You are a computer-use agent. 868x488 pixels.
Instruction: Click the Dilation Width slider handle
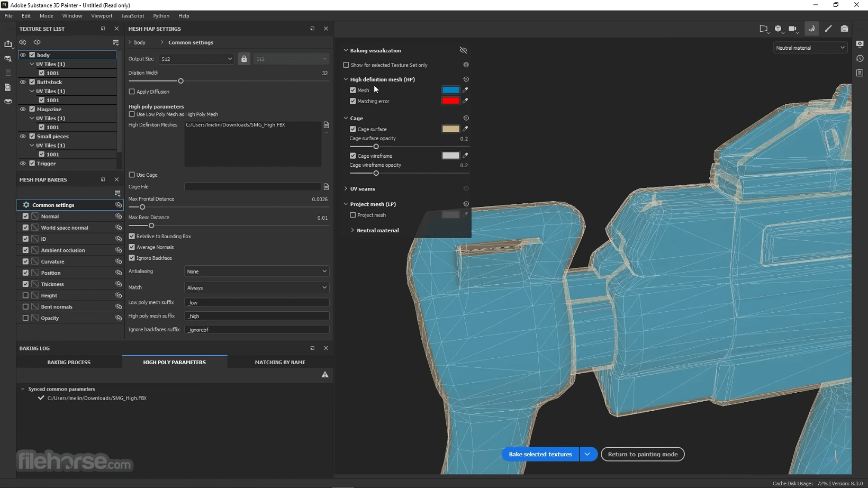pos(180,81)
